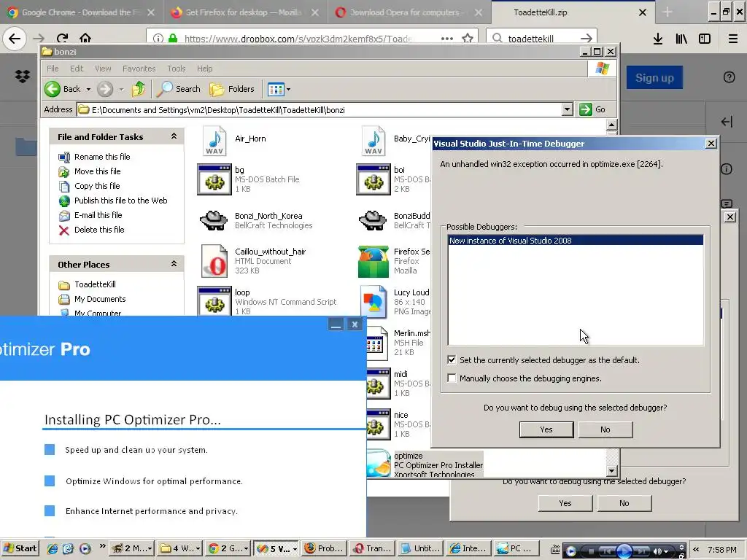Screen dimensions: 747x560
Task: Select the Bonzi_North_Korea character file icon
Action: 214,220
